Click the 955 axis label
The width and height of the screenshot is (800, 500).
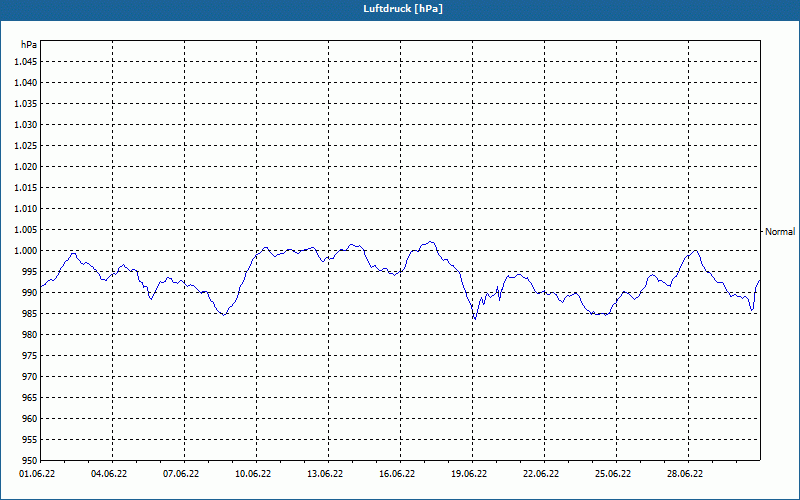click(29, 440)
